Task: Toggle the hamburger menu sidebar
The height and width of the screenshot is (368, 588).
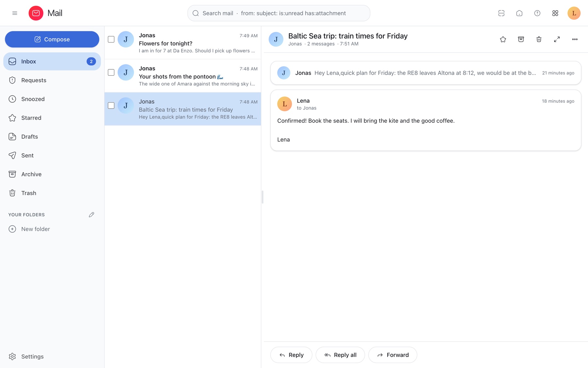Action: (x=15, y=13)
